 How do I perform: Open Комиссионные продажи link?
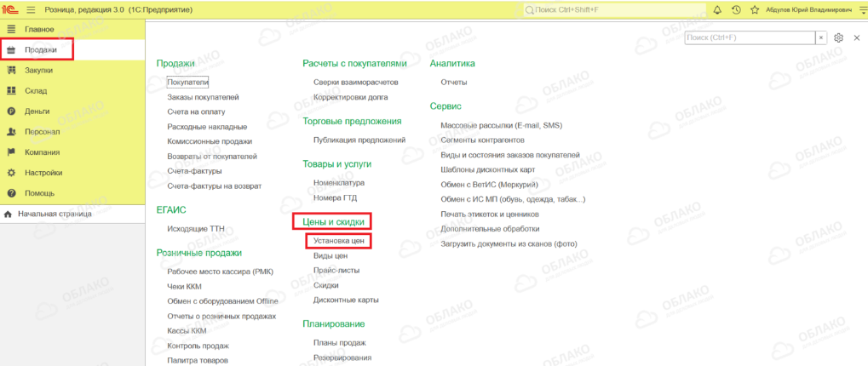coord(210,141)
